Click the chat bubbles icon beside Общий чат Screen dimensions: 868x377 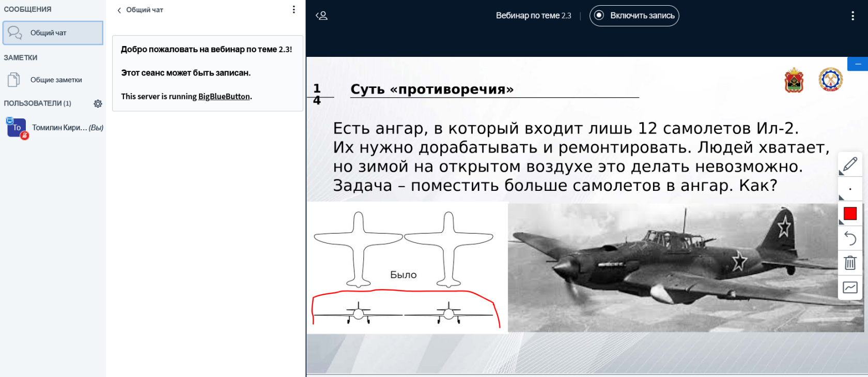pyautogui.click(x=15, y=33)
